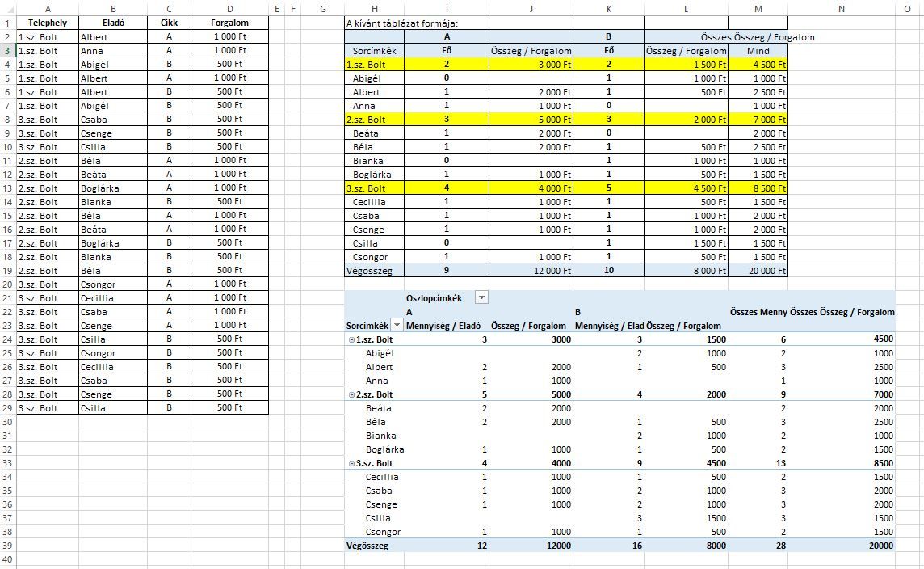Select row 1 header
The height and width of the screenshot is (569, 924).
click(x=7, y=23)
